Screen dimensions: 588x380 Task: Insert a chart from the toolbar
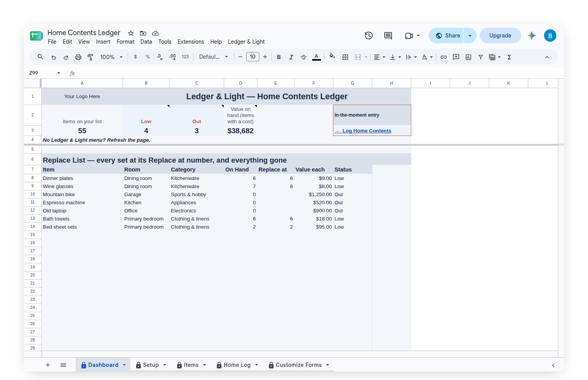tap(468, 57)
